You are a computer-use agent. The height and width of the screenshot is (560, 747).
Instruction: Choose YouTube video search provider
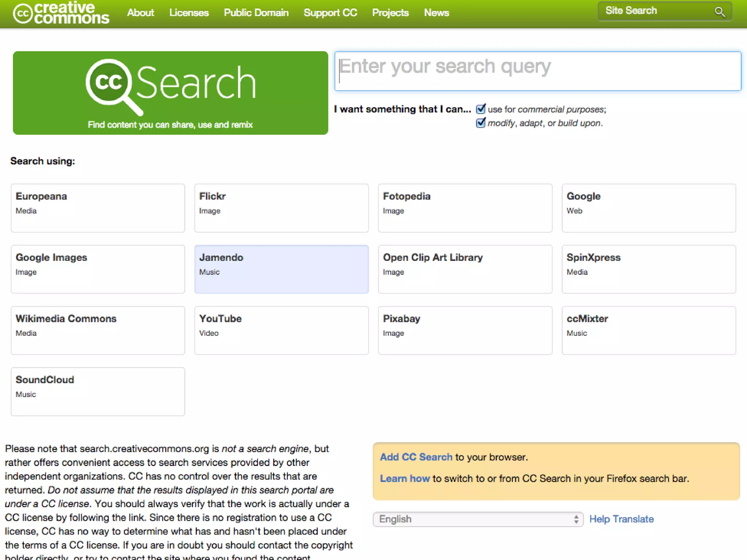(x=281, y=330)
